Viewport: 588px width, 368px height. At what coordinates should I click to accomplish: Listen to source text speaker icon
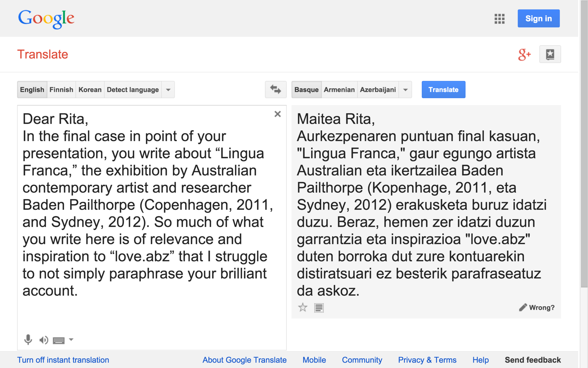tap(43, 340)
